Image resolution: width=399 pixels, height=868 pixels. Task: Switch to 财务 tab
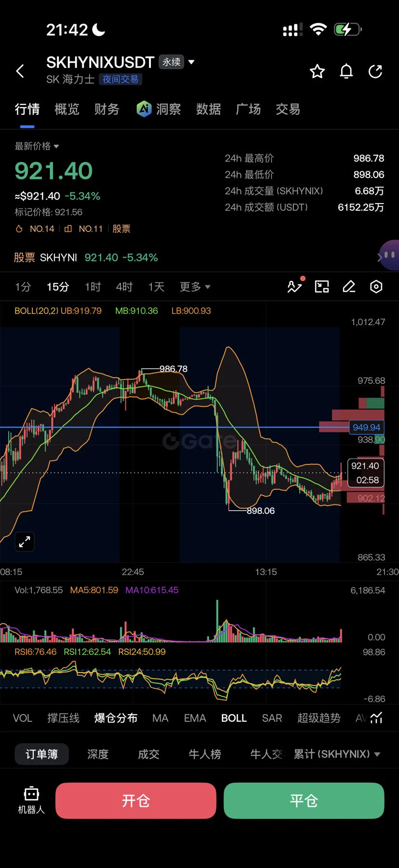[106, 109]
